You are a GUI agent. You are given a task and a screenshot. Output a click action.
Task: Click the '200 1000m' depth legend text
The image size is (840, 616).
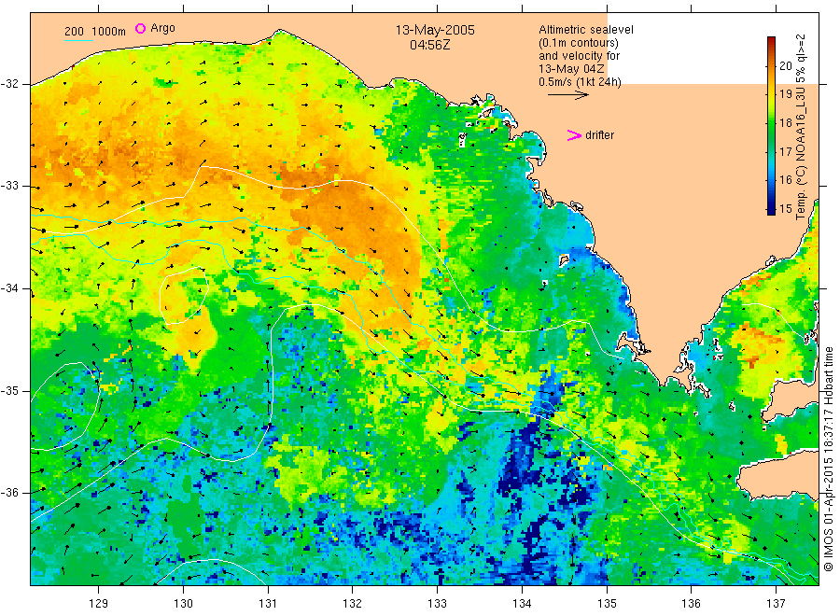95,32
